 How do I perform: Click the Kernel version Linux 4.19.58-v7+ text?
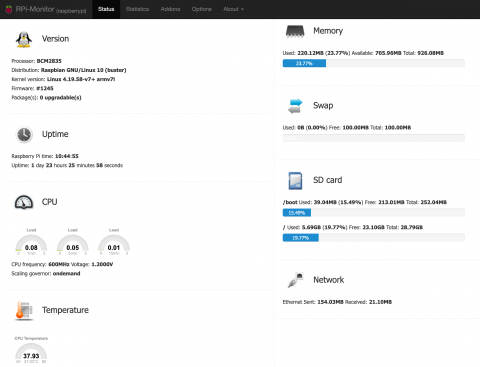pyautogui.click(x=63, y=79)
